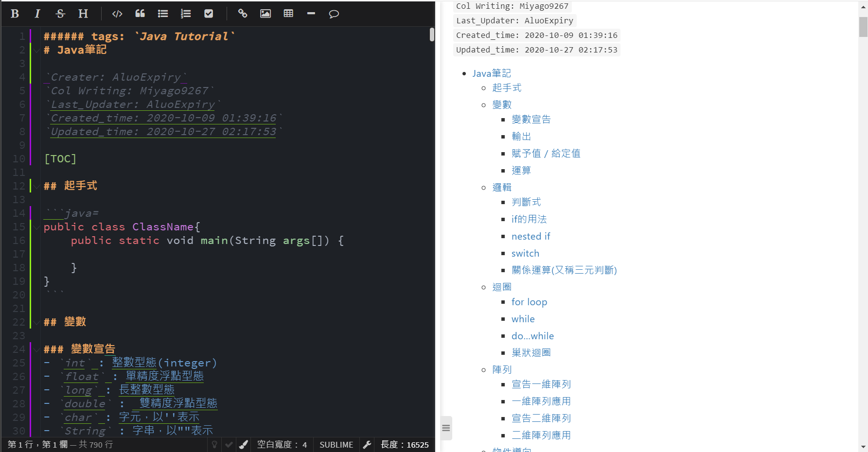
Task: Collapse the 變數宣告 heading fold arrow at line 24
Action: coord(37,349)
